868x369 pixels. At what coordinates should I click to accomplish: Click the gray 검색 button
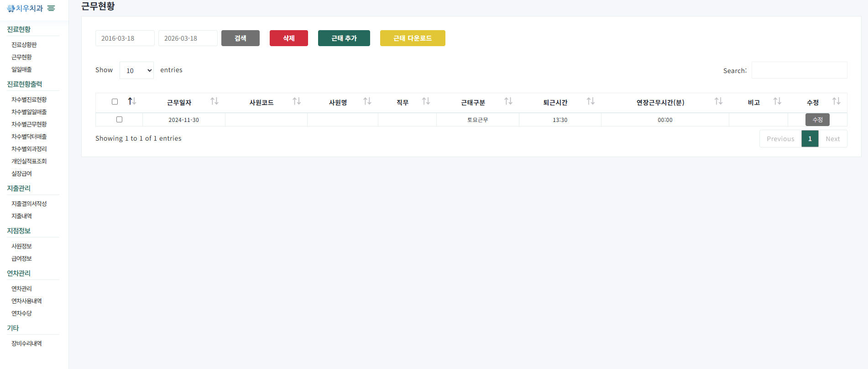241,38
